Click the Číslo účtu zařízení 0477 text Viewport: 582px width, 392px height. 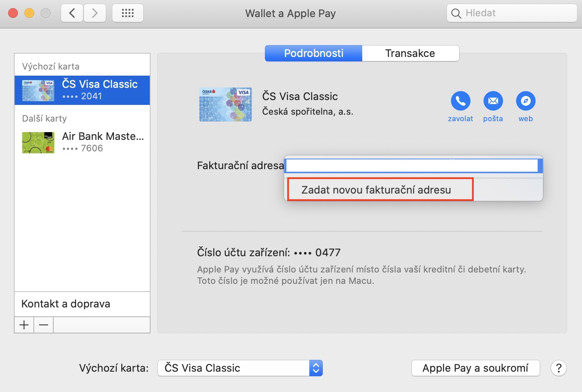pyautogui.click(x=269, y=253)
